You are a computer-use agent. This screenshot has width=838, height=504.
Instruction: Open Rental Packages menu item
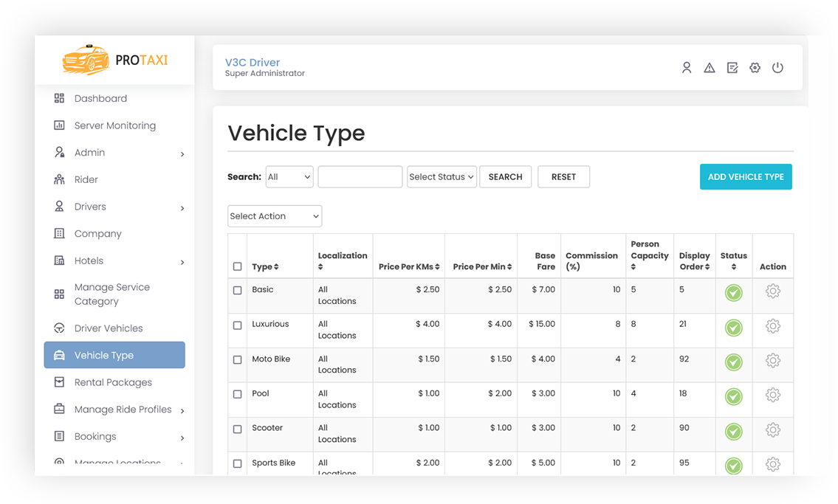pos(113,382)
